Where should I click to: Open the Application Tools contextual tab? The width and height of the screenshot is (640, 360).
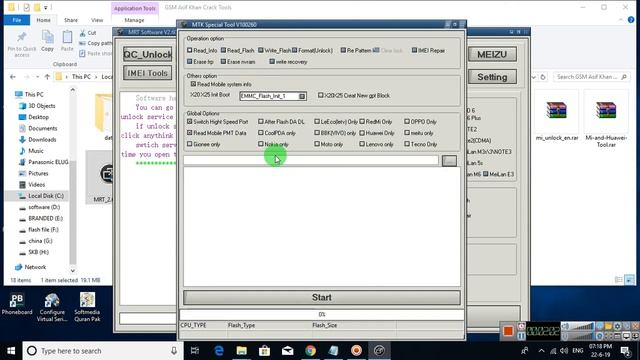click(x=135, y=8)
